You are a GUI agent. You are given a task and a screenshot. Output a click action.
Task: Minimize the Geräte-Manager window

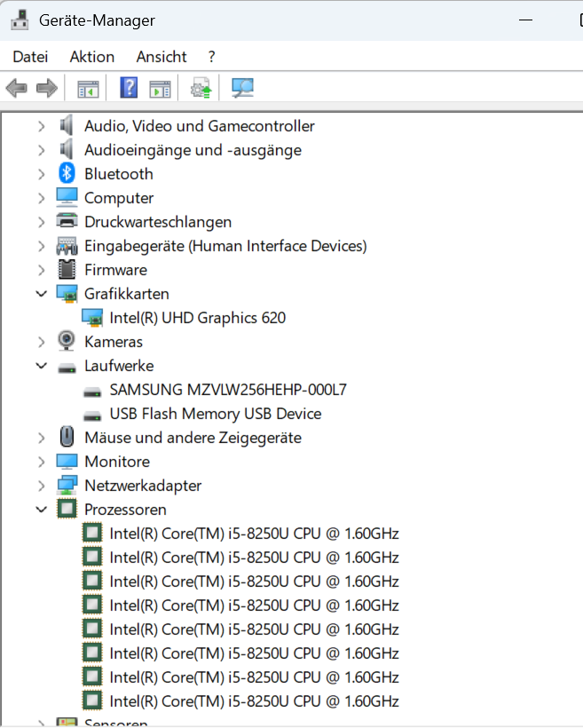coord(525,20)
